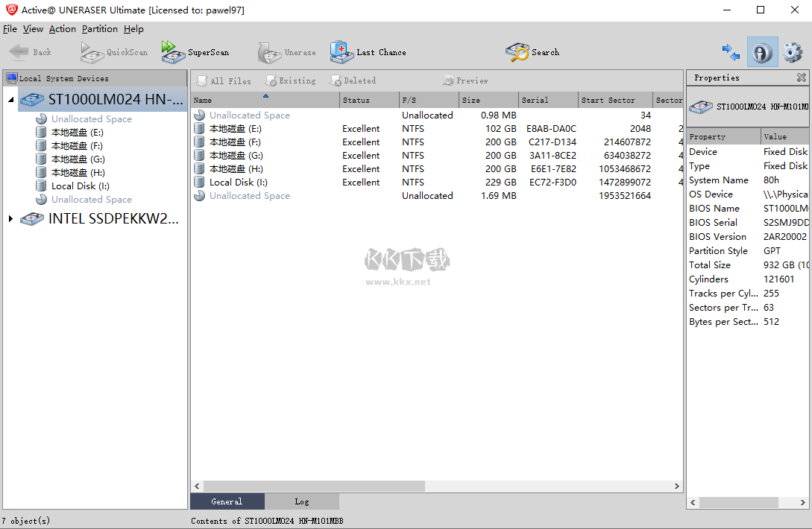Click the blue arrows swap-view icon
Image resolution: width=812 pixels, height=529 pixels.
coord(731,51)
